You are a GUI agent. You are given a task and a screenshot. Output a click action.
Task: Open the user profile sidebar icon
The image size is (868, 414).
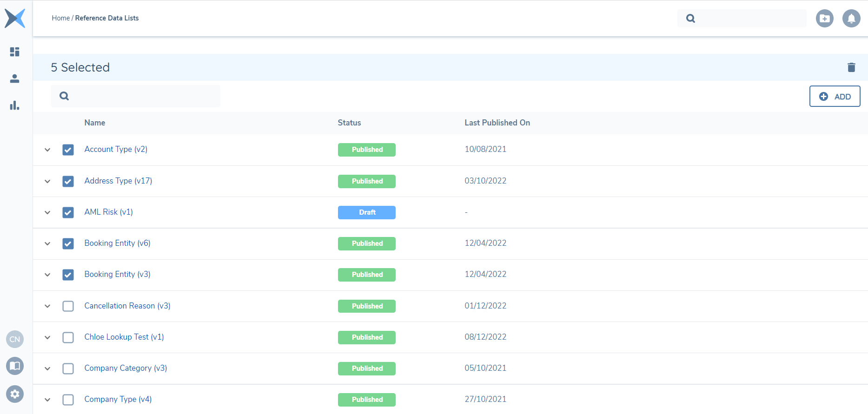[15, 79]
